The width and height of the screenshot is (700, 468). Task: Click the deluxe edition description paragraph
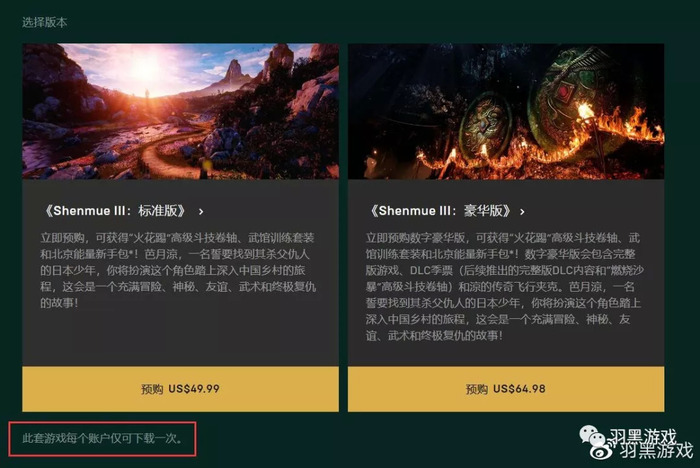tap(504, 286)
